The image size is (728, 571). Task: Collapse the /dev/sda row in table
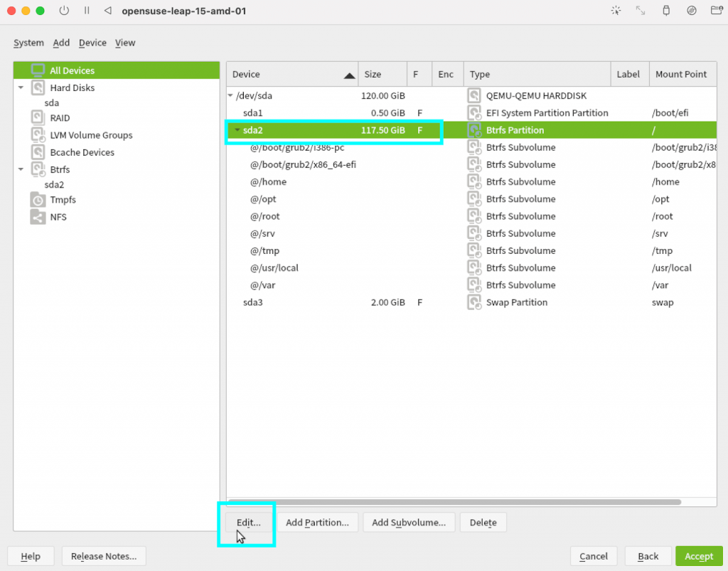[x=230, y=95]
